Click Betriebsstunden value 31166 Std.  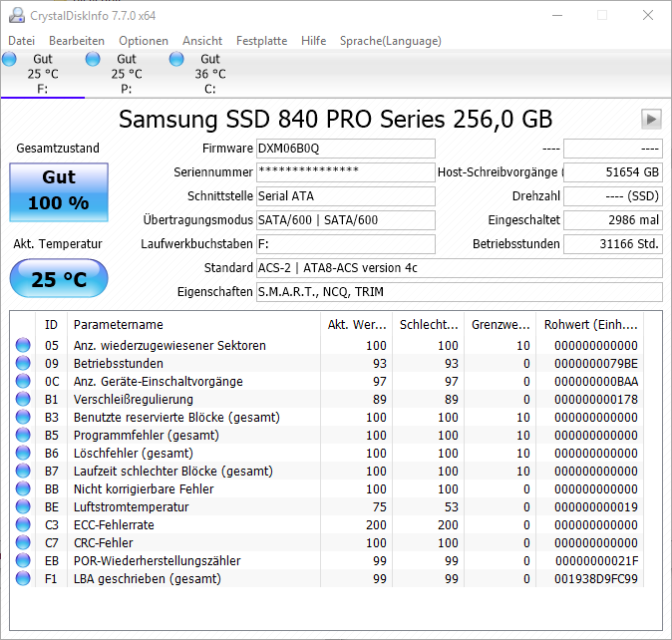(x=613, y=244)
